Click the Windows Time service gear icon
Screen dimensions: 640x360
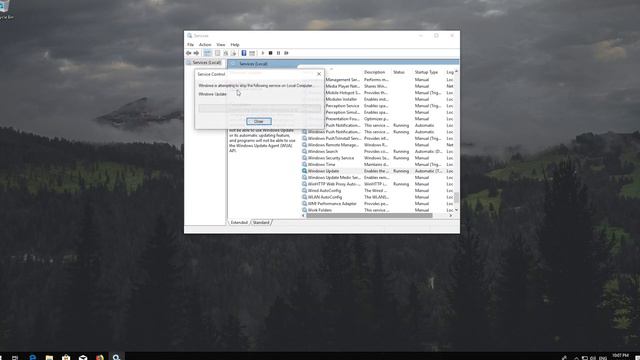click(304, 164)
